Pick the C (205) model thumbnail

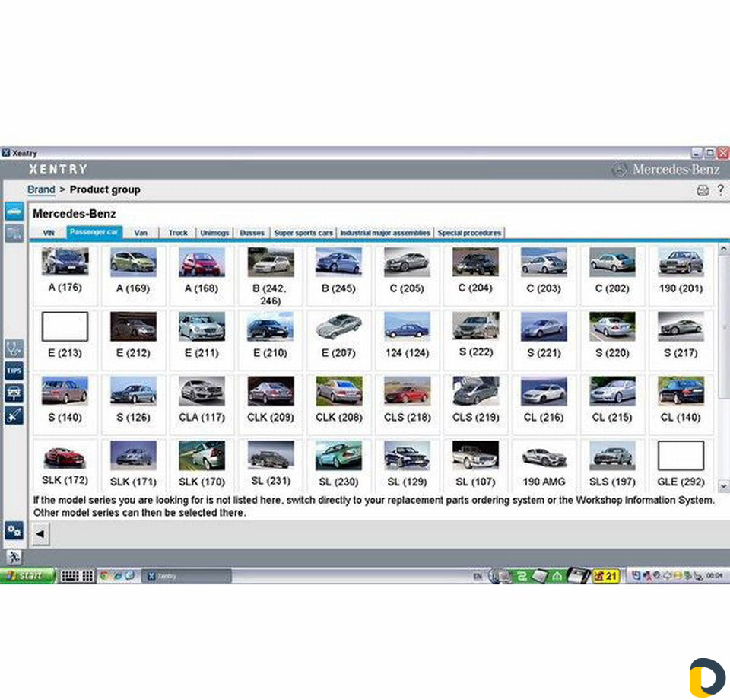pos(407,262)
